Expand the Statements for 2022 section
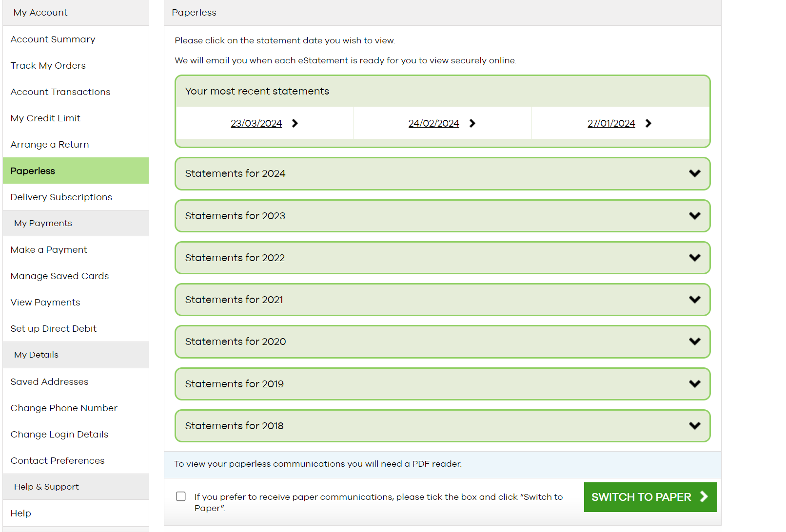 click(441, 258)
